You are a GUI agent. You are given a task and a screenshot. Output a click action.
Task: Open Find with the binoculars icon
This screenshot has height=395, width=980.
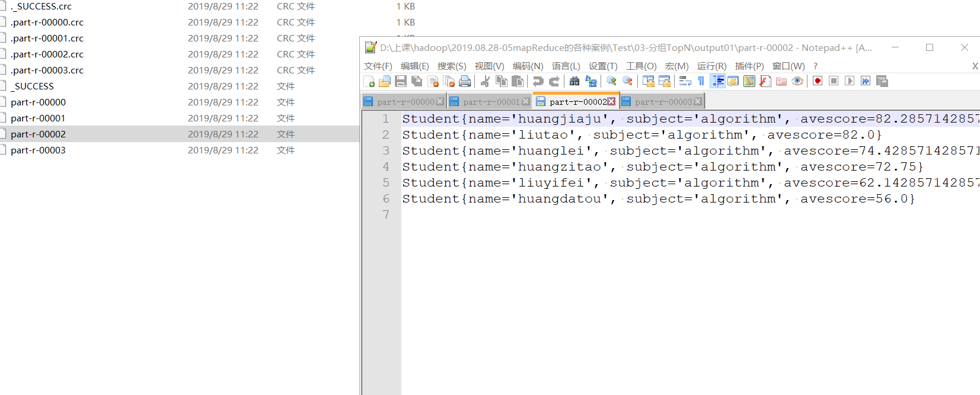tap(574, 81)
